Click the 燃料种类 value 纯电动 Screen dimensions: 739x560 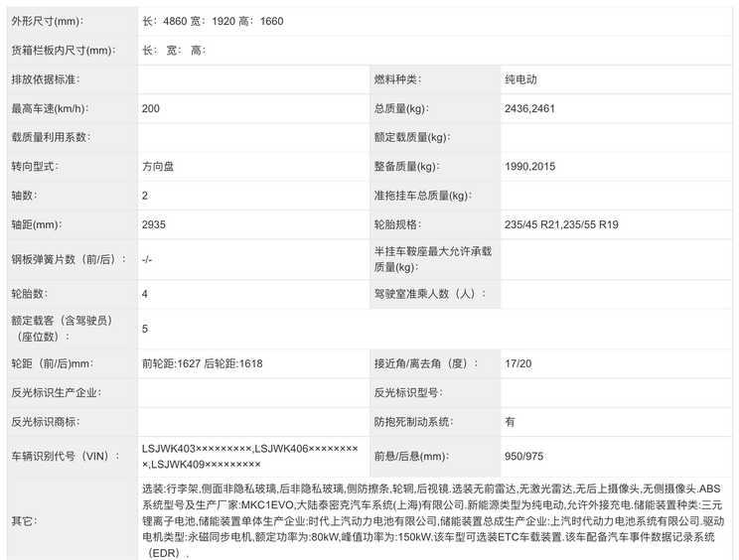tap(522, 79)
